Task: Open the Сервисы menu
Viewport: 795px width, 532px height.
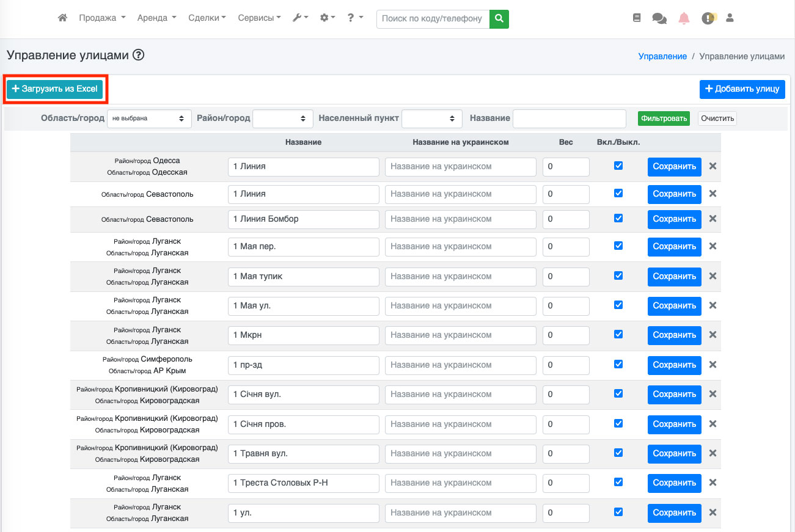Action: (x=260, y=18)
